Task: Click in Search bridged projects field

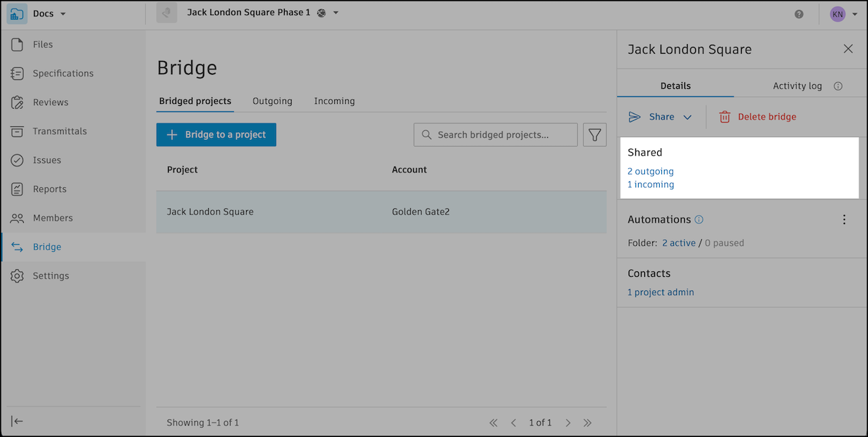Action: (x=502, y=135)
